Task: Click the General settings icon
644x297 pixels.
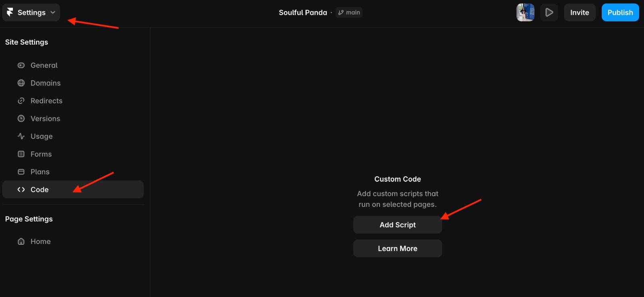Action: (x=21, y=65)
